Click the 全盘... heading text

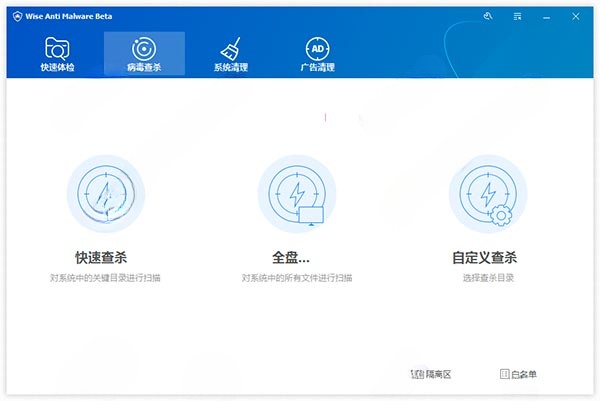291,258
